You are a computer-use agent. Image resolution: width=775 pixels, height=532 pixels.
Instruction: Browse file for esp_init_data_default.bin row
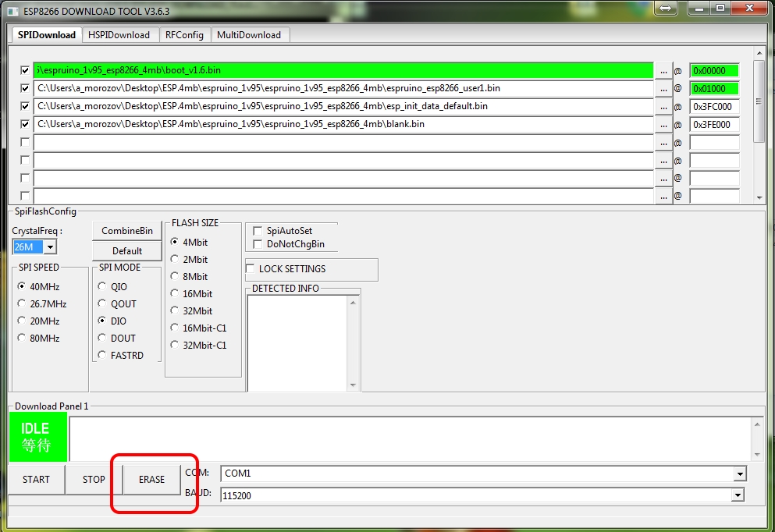point(663,107)
